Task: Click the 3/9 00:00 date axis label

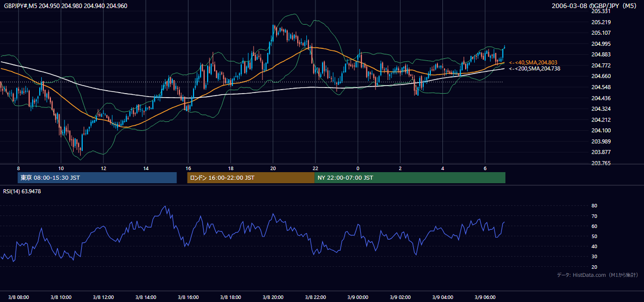Action: [358, 297]
